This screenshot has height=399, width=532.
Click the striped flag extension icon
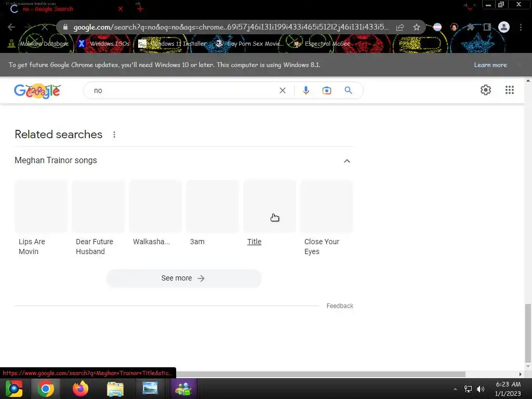[x=437, y=27]
